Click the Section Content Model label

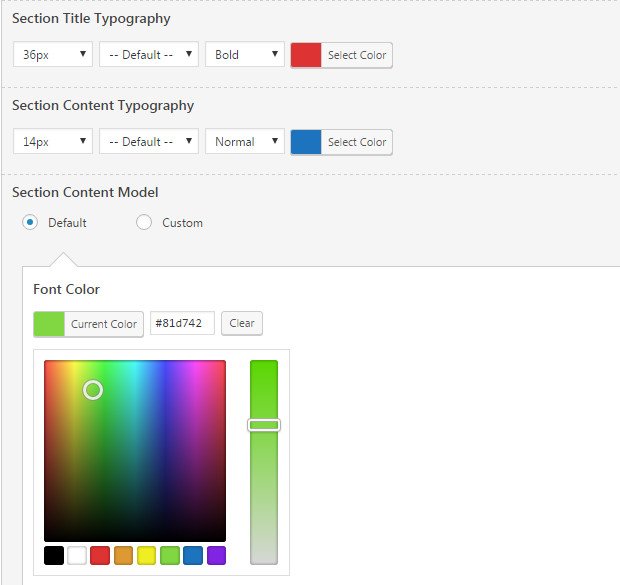point(85,192)
